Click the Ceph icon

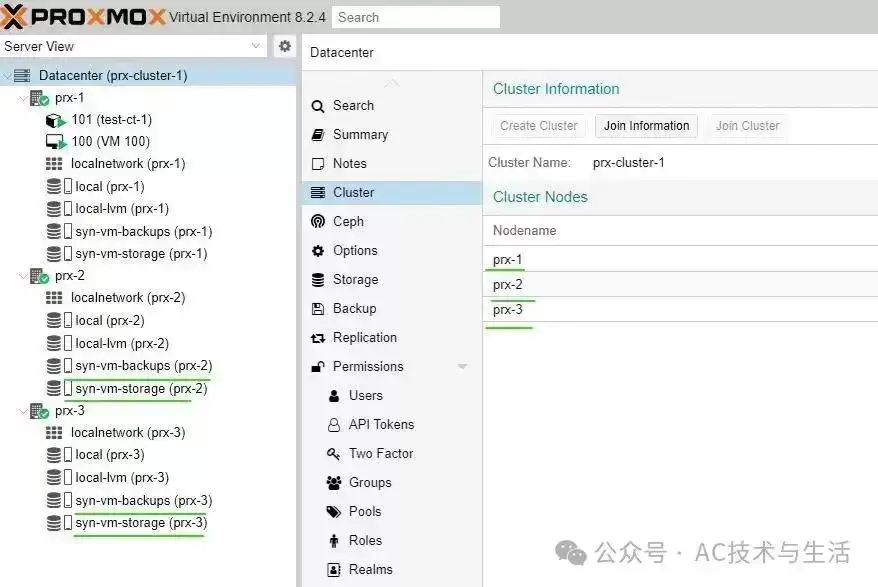click(x=317, y=221)
